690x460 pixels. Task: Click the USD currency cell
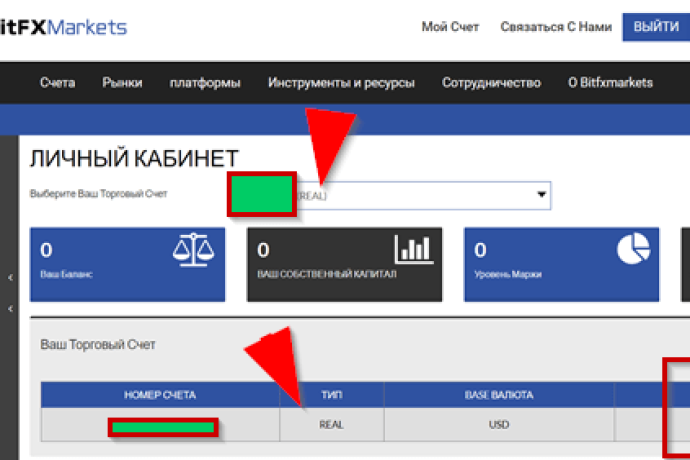tap(499, 425)
